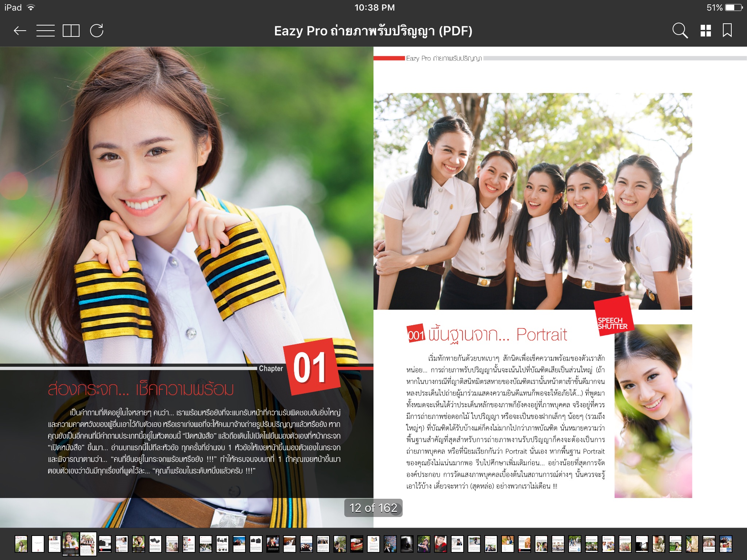Tap the back arrow icon
The image size is (747, 560).
pos(20,31)
